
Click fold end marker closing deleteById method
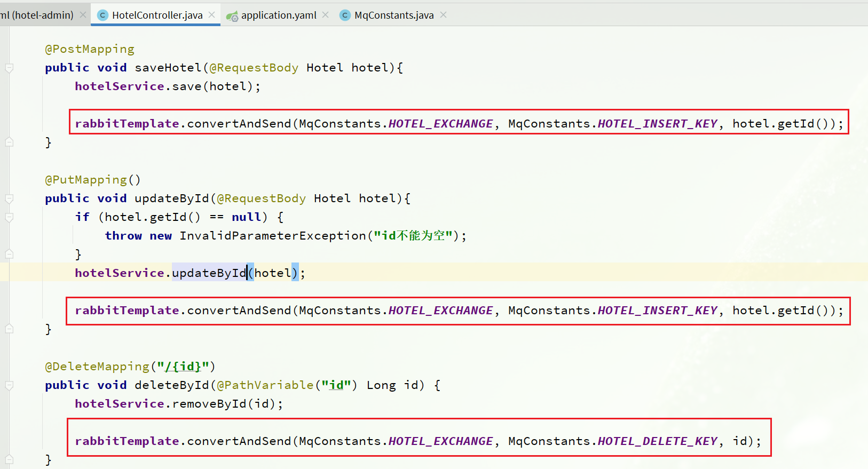pos(9,459)
